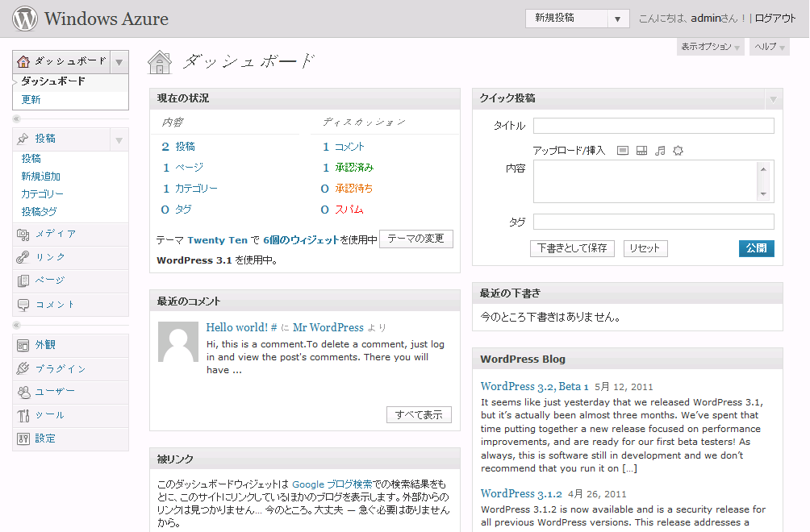The width and height of the screenshot is (810, 532).
Task: Open the 承認済み comments link
Action: pyautogui.click(x=354, y=168)
